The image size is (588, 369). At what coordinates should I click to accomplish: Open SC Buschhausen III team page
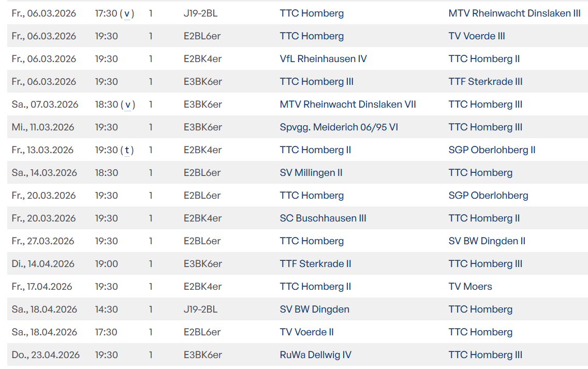[323, 218]
